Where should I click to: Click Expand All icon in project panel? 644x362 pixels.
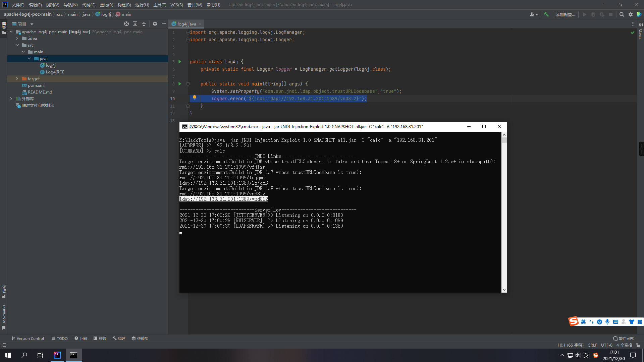pos(135,24)
